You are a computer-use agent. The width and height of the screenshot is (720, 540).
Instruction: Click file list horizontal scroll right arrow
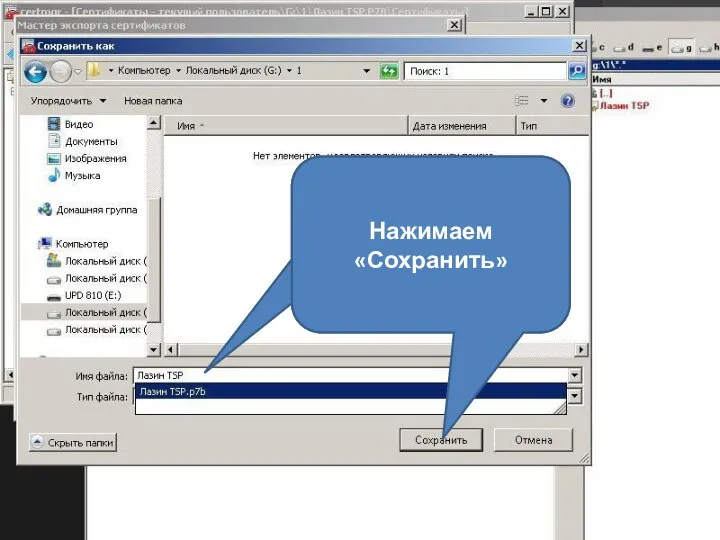[581, 350]
